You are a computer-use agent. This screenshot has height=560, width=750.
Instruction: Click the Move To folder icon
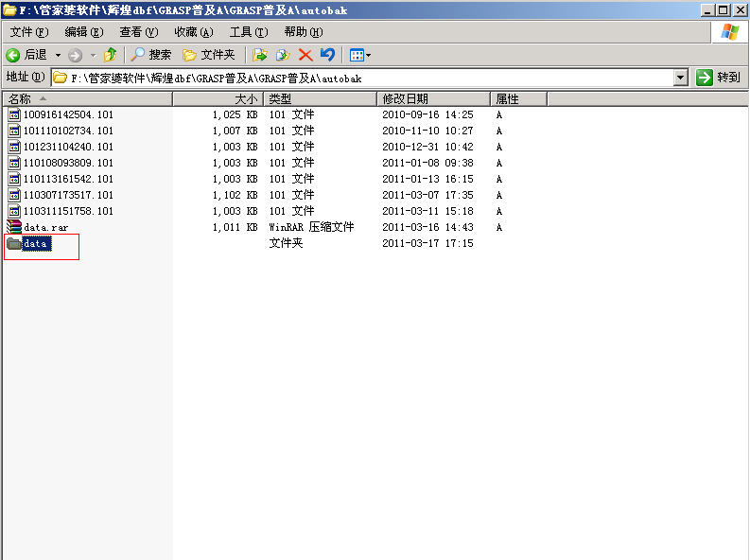click(x=261, y=55)
